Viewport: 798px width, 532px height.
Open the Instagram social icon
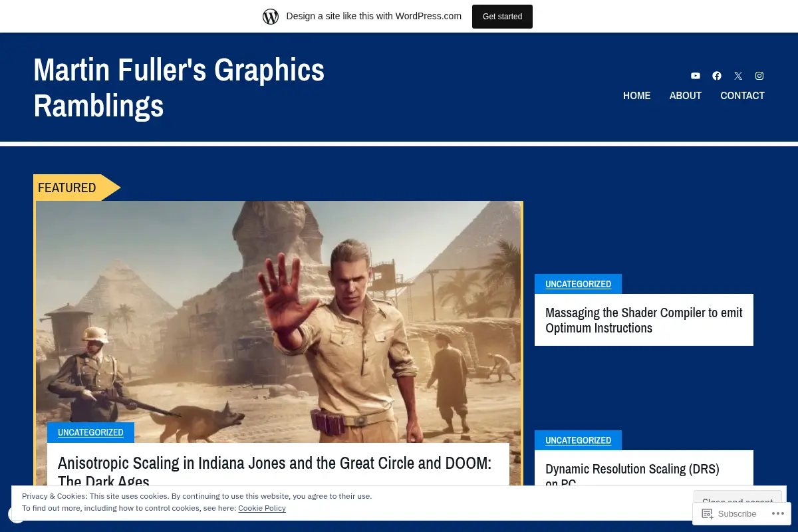[759, 76]
